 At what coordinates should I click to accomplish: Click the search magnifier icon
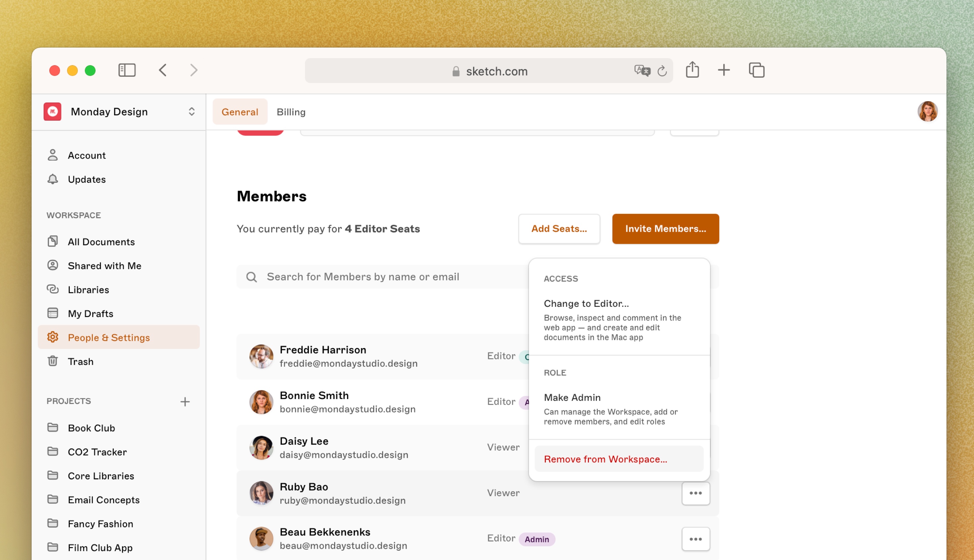pyautogui.click(x=252, y=277)
